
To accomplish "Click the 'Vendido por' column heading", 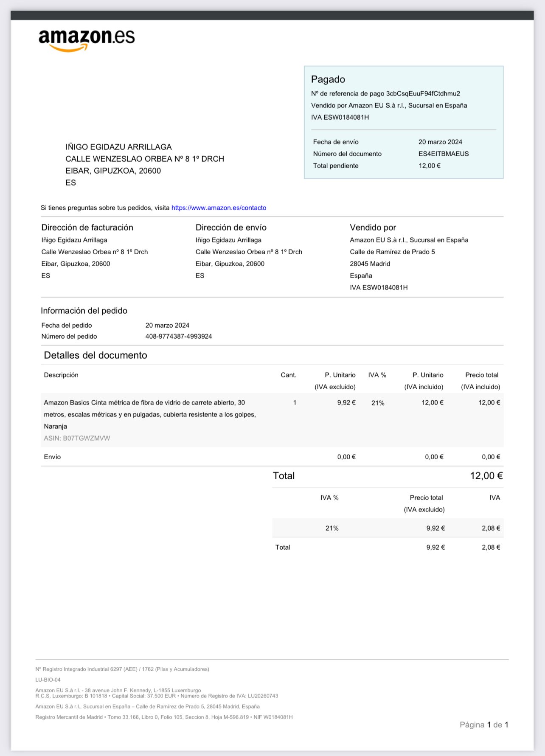I will pyautogui.click(x=373, y=228).
